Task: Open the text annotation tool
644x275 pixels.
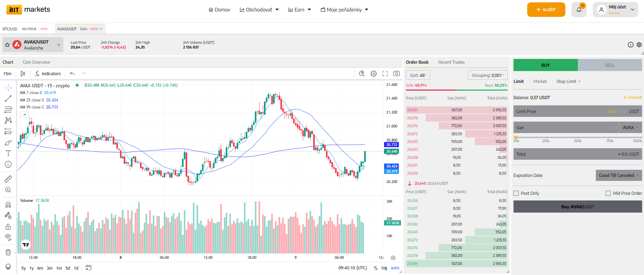Action: [x=8, y=153]
